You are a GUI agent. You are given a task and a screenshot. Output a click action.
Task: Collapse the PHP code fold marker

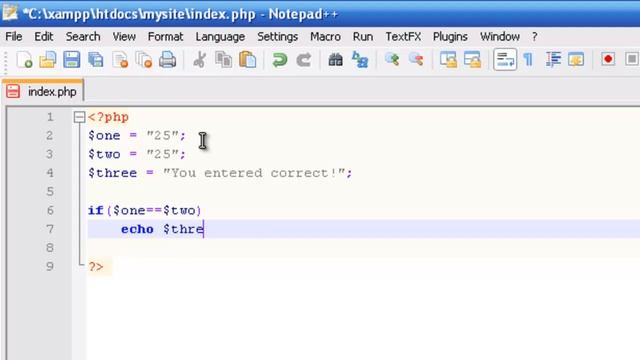tap(79, 118)
